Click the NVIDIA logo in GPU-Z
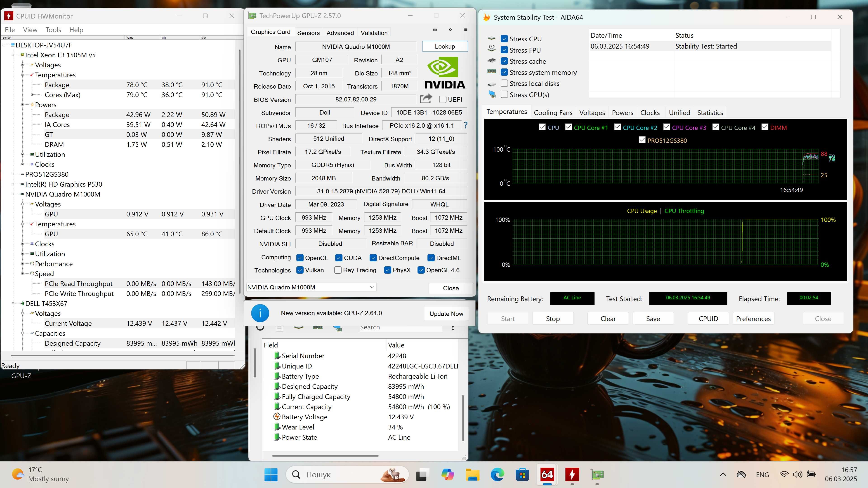The height and width of the screenshot is (488, 868). (x=445, y=73)
